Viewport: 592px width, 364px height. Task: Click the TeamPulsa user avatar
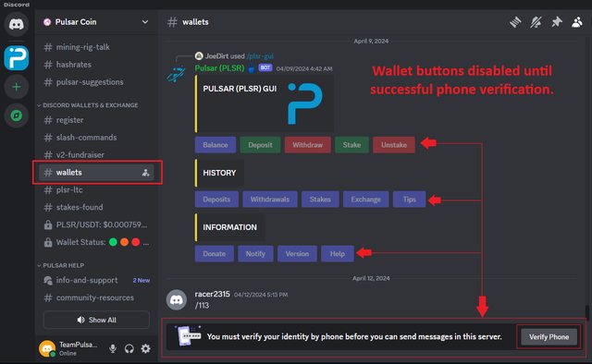[x=47, y=348]
